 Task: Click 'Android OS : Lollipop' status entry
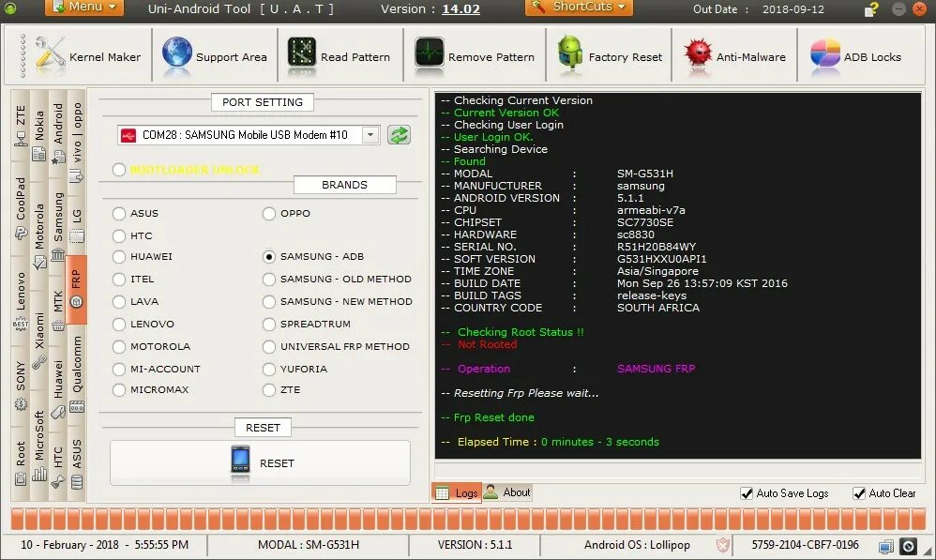point(637,544)
